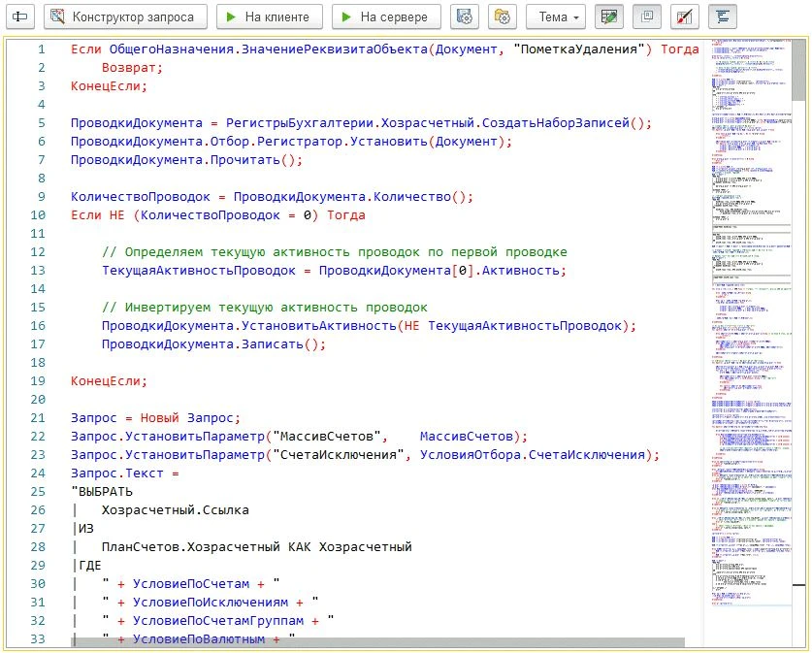Click line 21 text Запрос = Новый Запрос
The image size is (812, 653).
coord(155,417)
